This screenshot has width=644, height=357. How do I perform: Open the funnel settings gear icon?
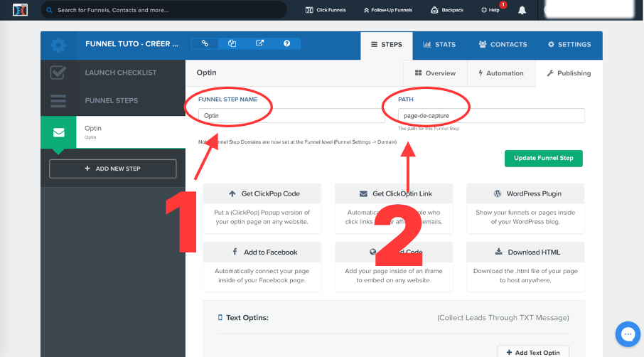point(58,45)
